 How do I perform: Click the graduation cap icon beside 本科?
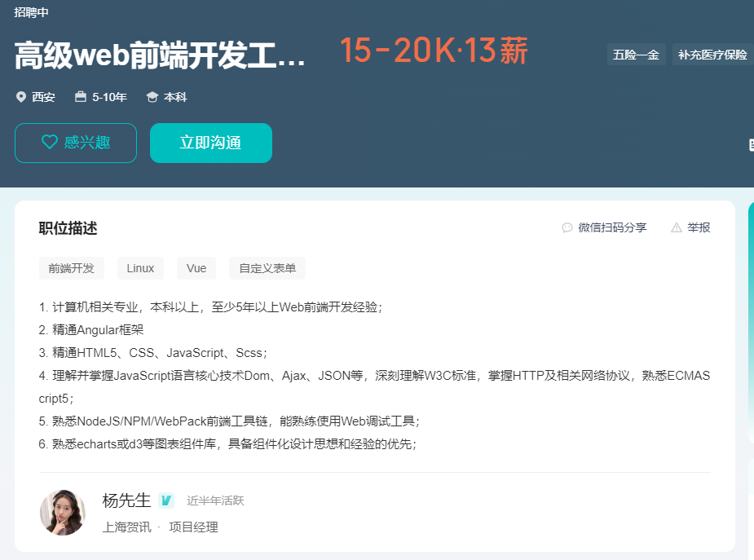point(152,96)
